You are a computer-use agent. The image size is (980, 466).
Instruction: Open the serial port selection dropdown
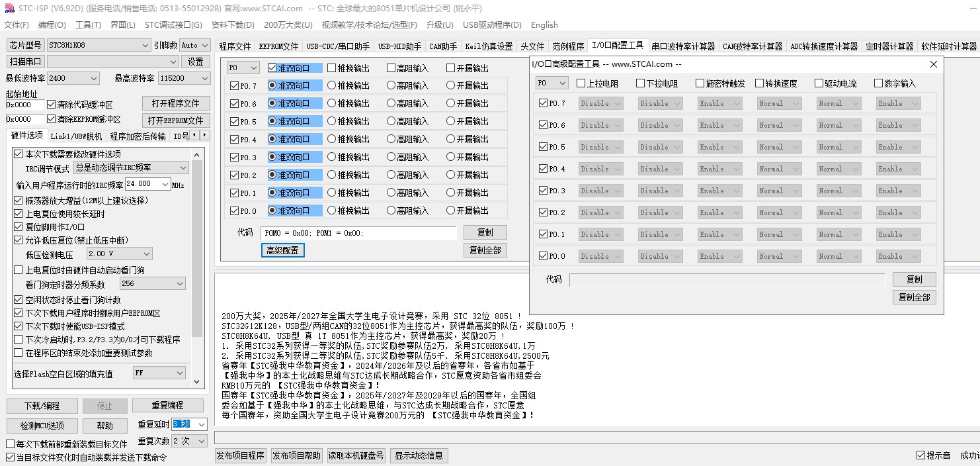tap(113, 62)
